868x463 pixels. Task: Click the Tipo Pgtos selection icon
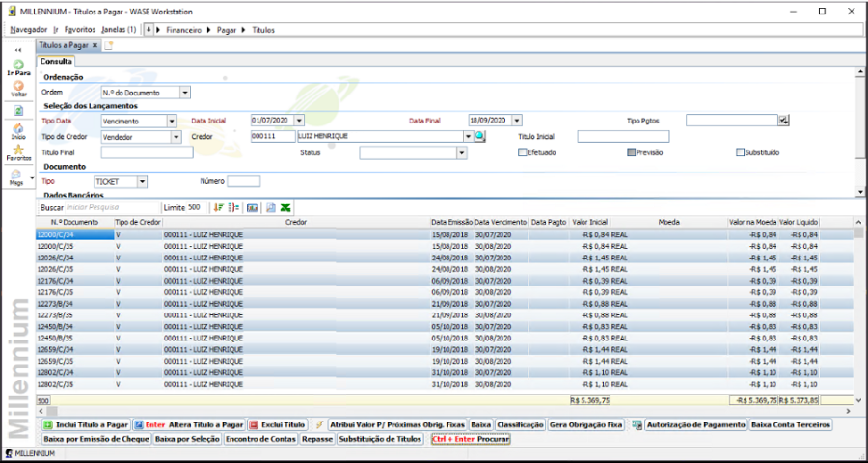point(783,120)
